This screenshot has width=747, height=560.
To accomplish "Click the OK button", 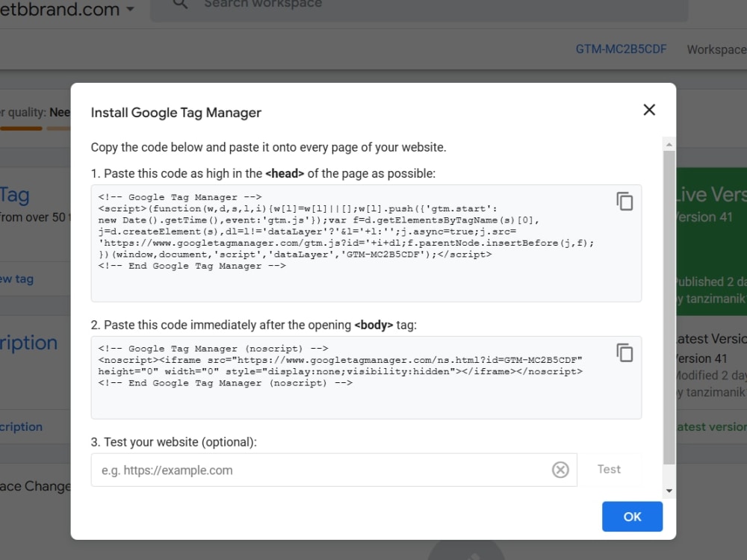I will pos(632,517).
